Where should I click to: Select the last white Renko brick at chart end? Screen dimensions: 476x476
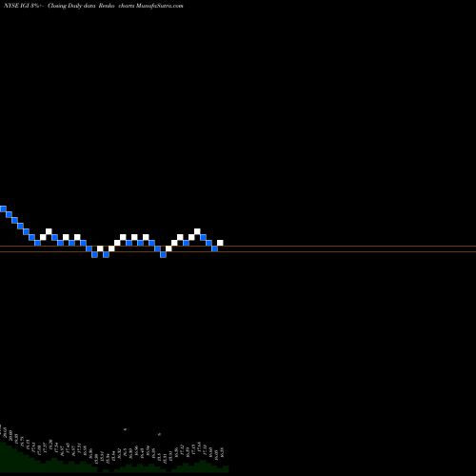pyautogui.click(x=220, y=243)
